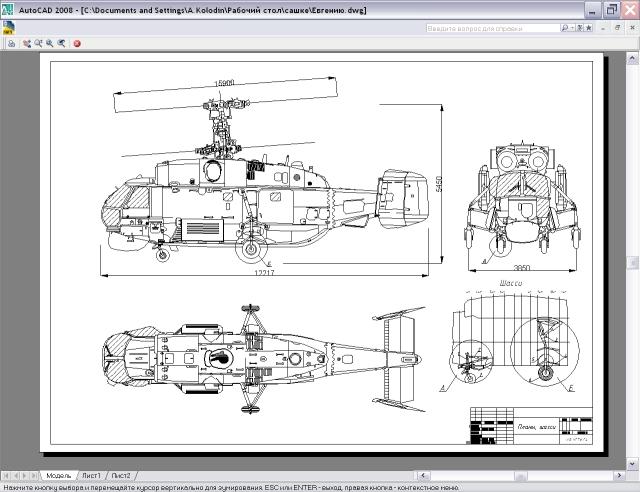Click next layout tab arrow
This screenshot has height=492, width=640.
24,476
